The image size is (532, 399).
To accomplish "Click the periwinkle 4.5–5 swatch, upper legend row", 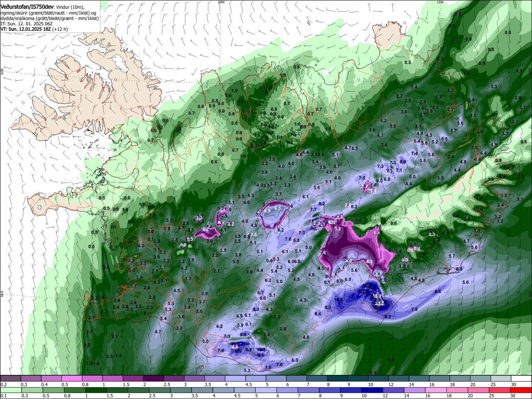I will (x=256, y=378).
